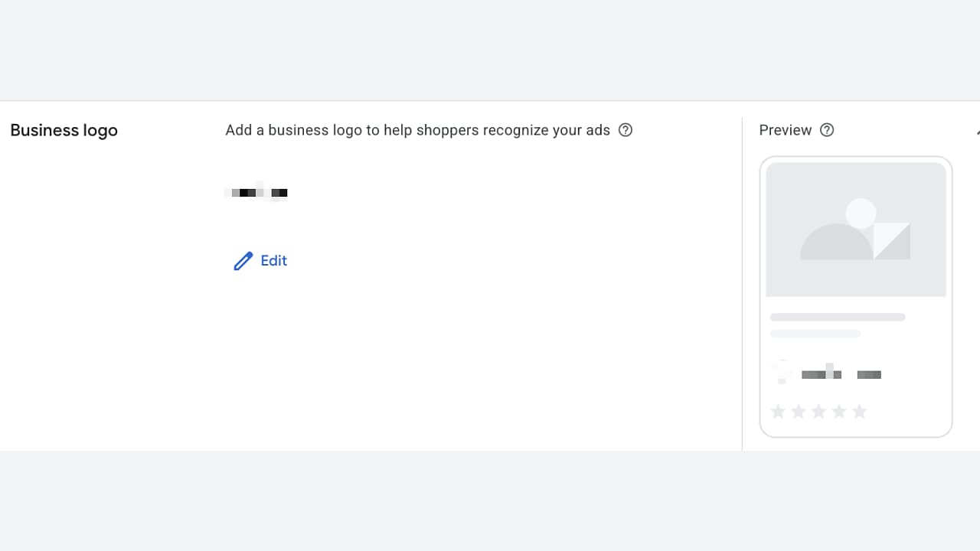Screen dimensions: 980x551
Task: Click the Preview help question mark icon
Action: (827, 130)
